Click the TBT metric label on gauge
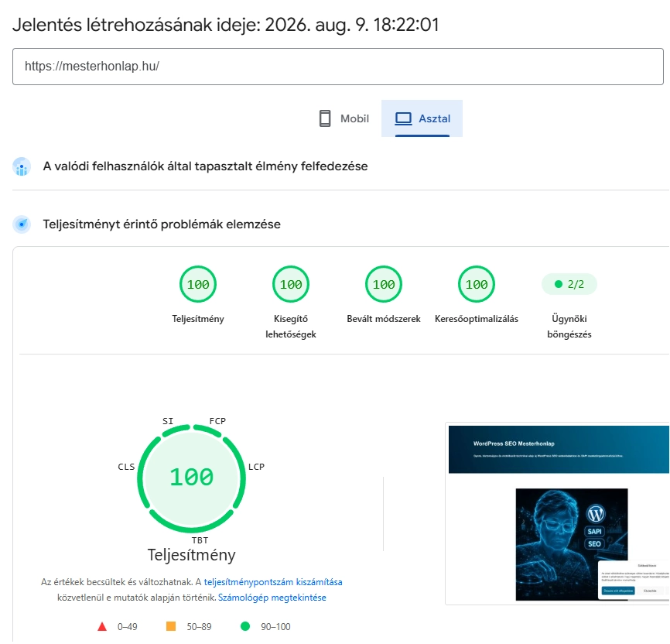 pos(200,540)
